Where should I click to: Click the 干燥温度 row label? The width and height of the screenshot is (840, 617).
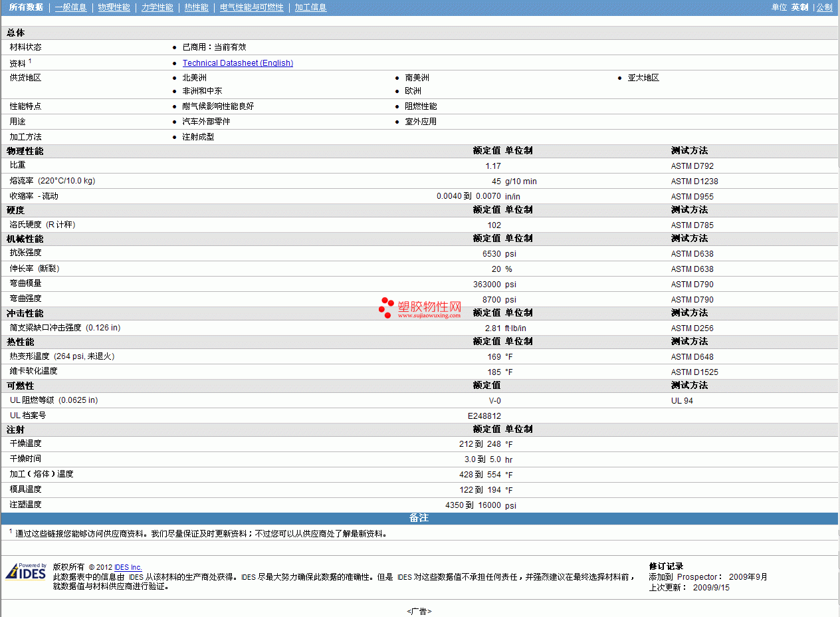pyautogui.click(x=26, y=443)
